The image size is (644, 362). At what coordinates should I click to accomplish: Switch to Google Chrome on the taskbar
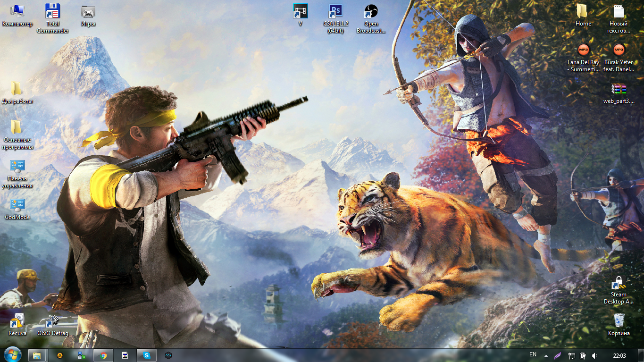(103, 355)
